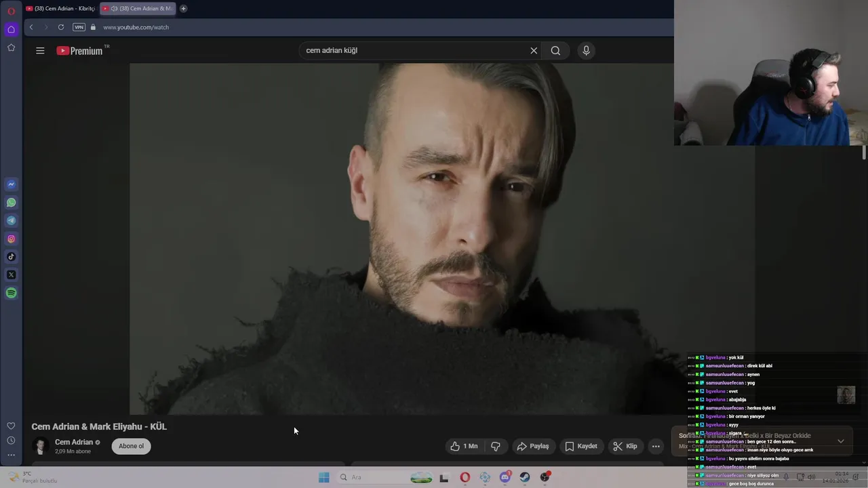Image resolution: width=868 pixels, height=488 pixels.
Task: Open WhatsApp from Opera sidebar
Action: coord(11,203)
